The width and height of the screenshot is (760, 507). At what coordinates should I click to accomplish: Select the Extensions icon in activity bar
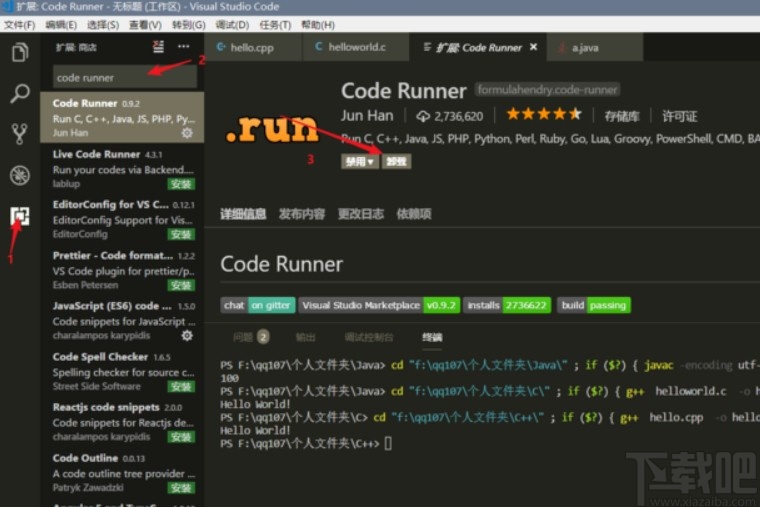19,216
